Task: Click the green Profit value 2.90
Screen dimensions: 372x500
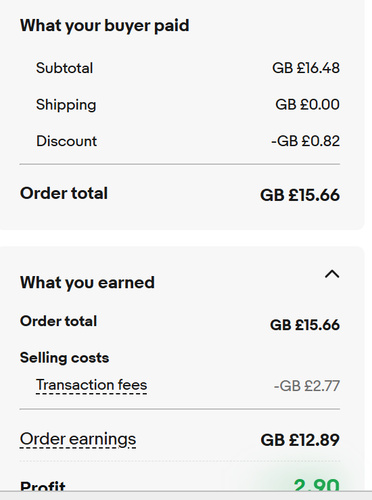Action: pyautogui.click(x=317, y=485)
